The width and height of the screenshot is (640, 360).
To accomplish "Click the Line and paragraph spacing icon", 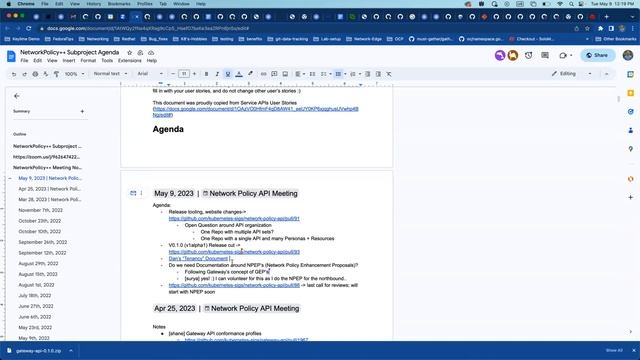I will coord(312,74).
